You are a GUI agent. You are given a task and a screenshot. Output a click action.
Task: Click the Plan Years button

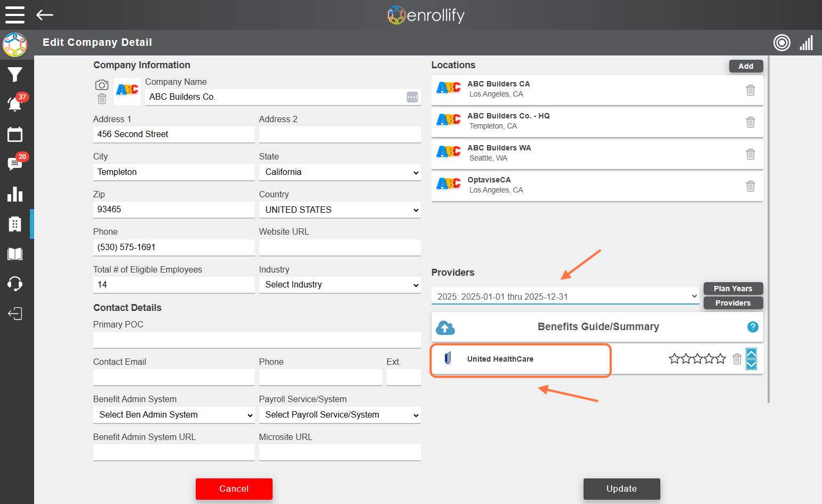(733, 289)
